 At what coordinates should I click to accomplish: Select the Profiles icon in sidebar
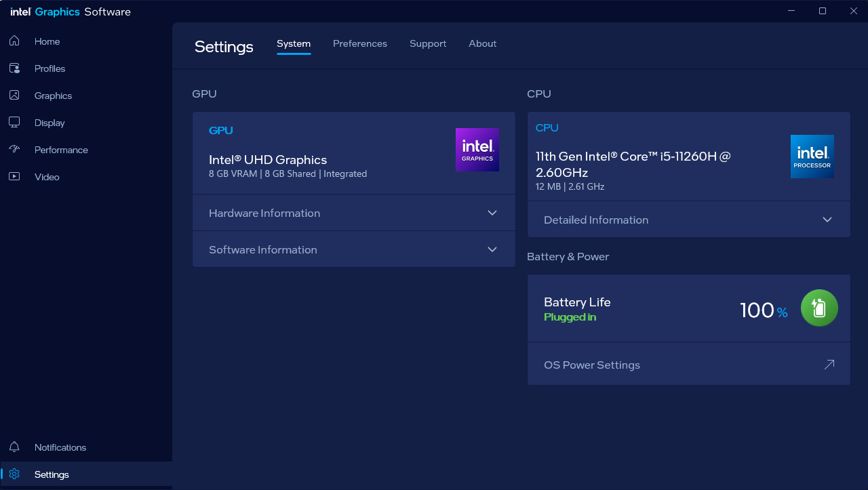(x=14, y=68)
